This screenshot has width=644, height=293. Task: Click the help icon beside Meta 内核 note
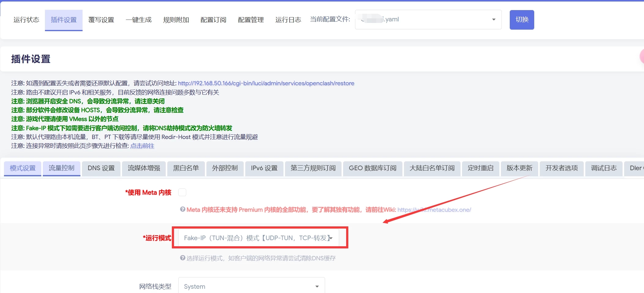point(183,209)
